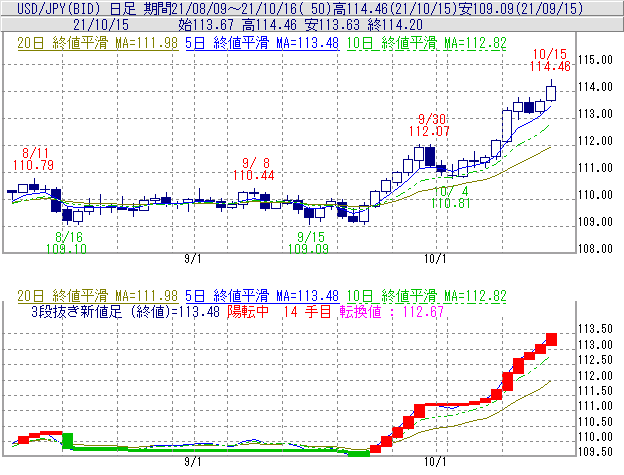624x475 pixels.
Task: Click the green block at start of lower chart downtrend
Action: pyautogui.click(x=68, y=441)
